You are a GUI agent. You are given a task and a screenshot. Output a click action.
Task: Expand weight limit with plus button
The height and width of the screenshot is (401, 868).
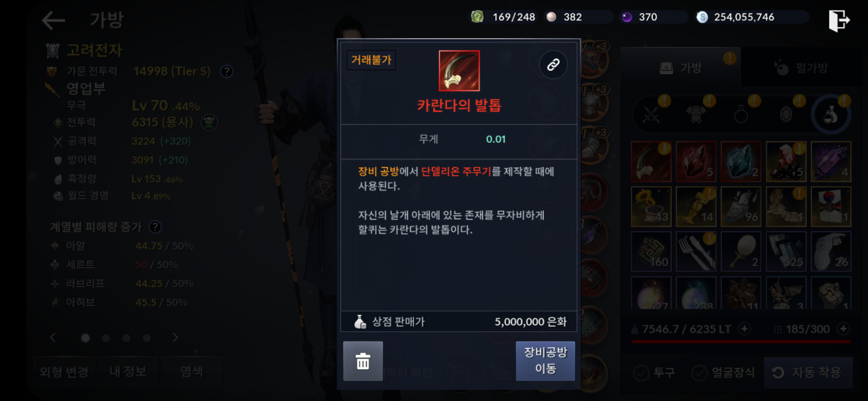(744, 329)
